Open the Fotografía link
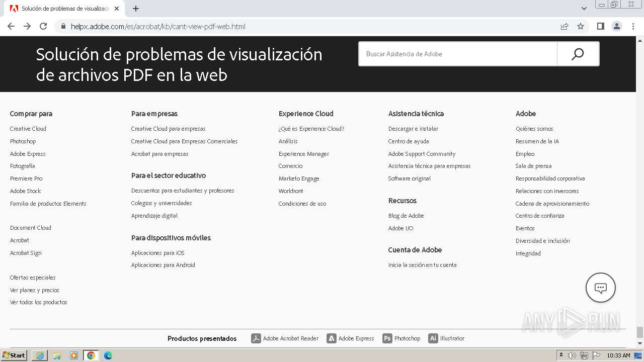The height and width of the screenshot is (362, 644). pyautogui.click(x=23, y=166)
